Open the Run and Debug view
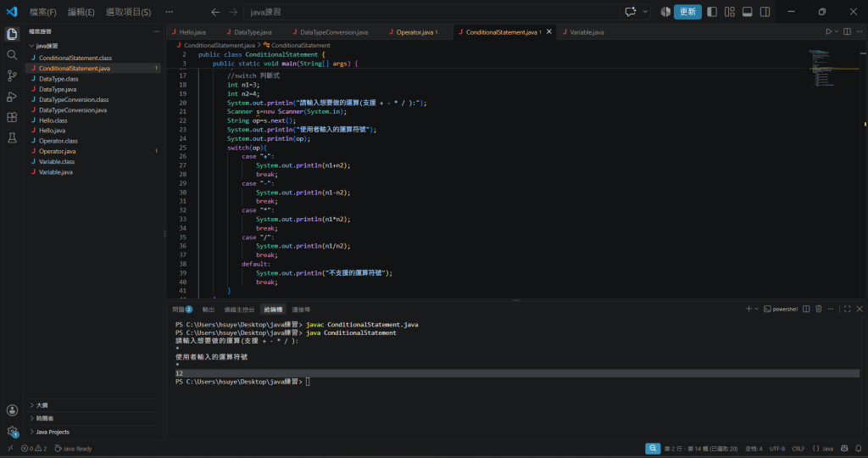The image size is (868, 458). [x=12, y=97]
